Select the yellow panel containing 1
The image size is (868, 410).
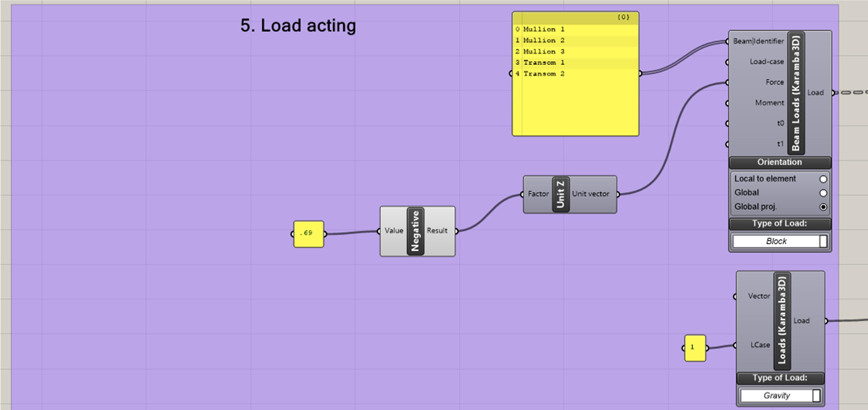click(695, 348)
